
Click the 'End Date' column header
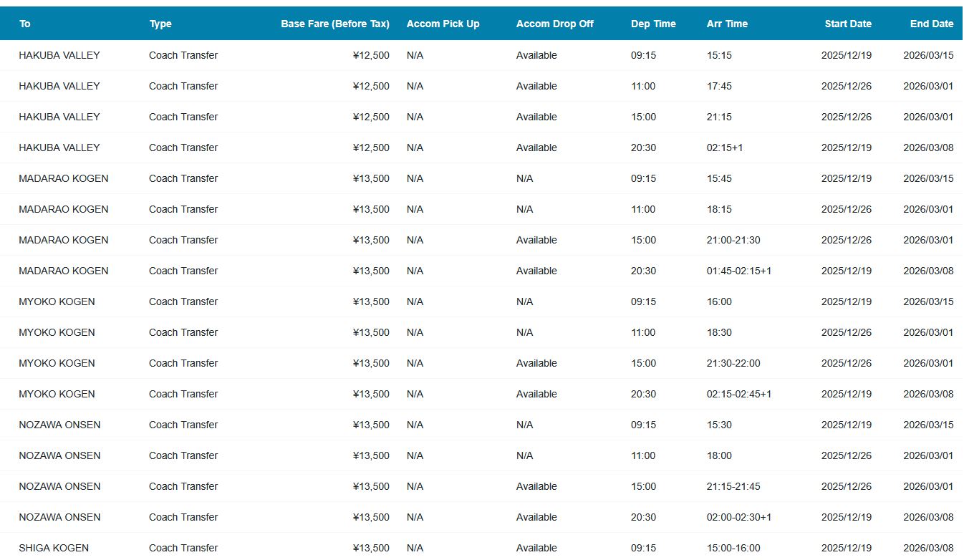coord(932,24)
